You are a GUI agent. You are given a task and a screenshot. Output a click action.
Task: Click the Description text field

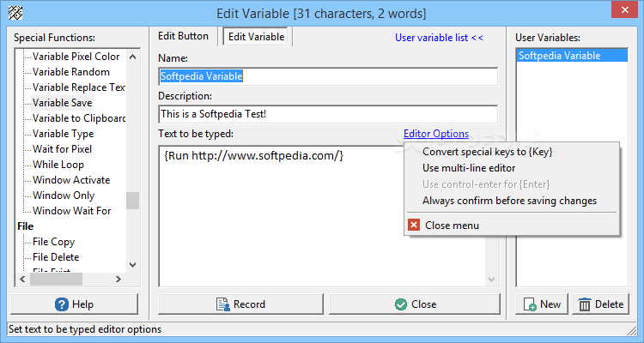click(x=328, y=114)
